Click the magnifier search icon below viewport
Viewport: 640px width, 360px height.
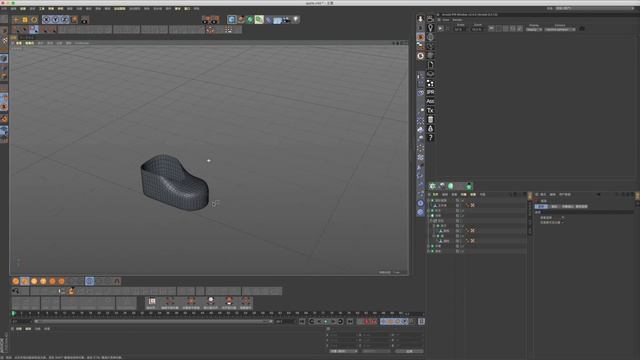point(16,291)
